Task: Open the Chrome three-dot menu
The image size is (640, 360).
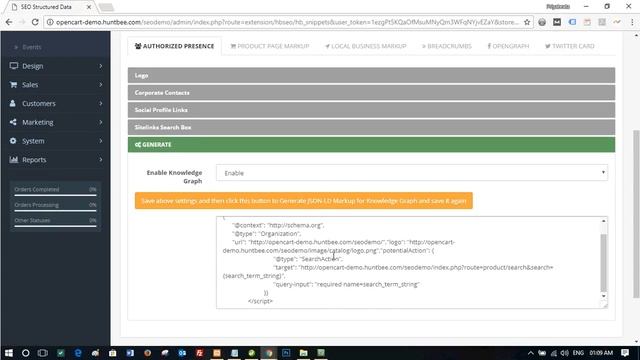Action: click(632, 22)
